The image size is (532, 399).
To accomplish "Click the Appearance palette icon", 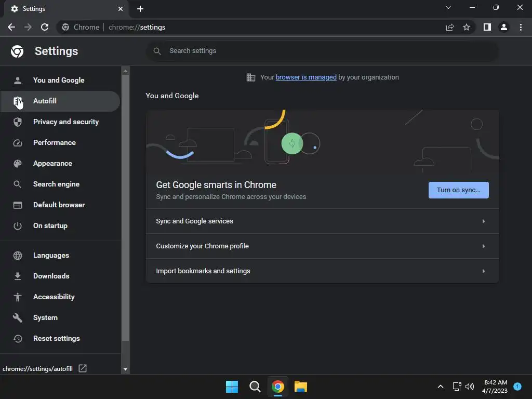I will 18,164.
